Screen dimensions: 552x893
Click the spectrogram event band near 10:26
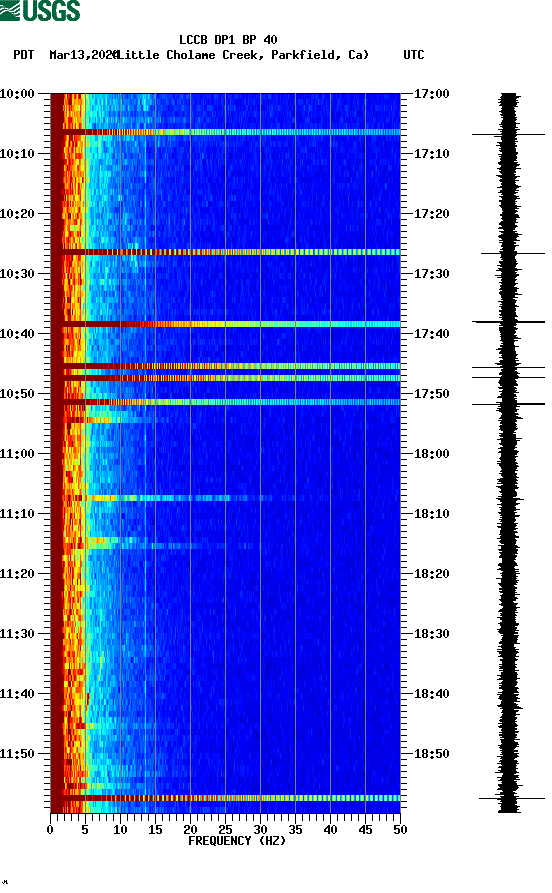[x=226, y=252]
